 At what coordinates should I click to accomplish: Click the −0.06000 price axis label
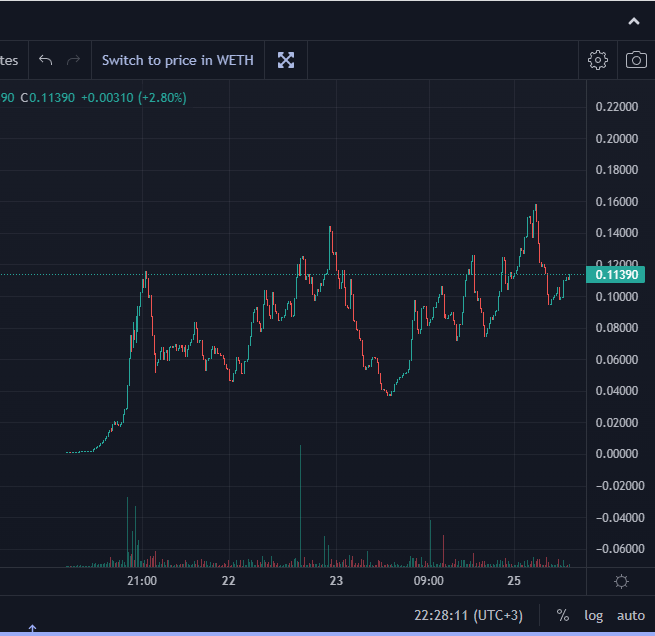tap(620, 549)
